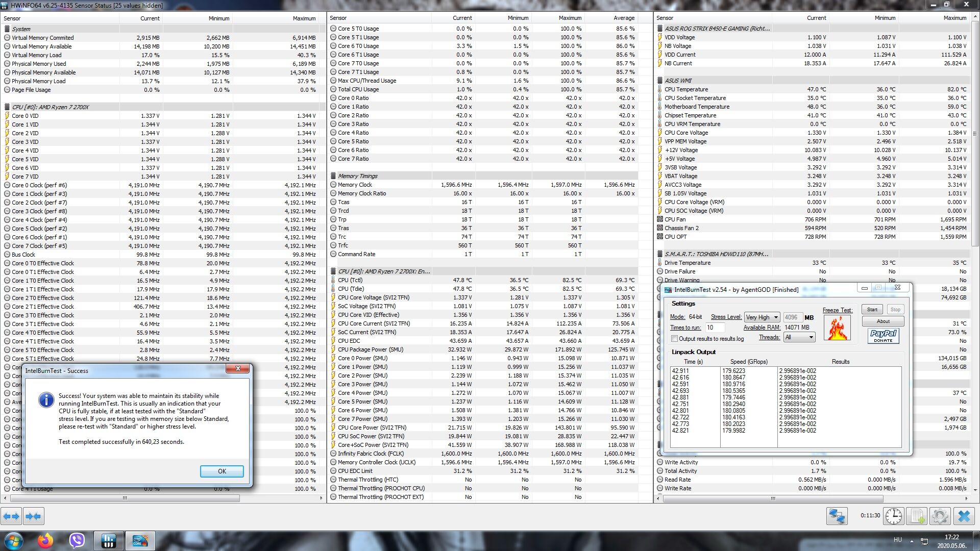Select the Drive Temperature row
The image size is (980, 551).
pos(812,263)
